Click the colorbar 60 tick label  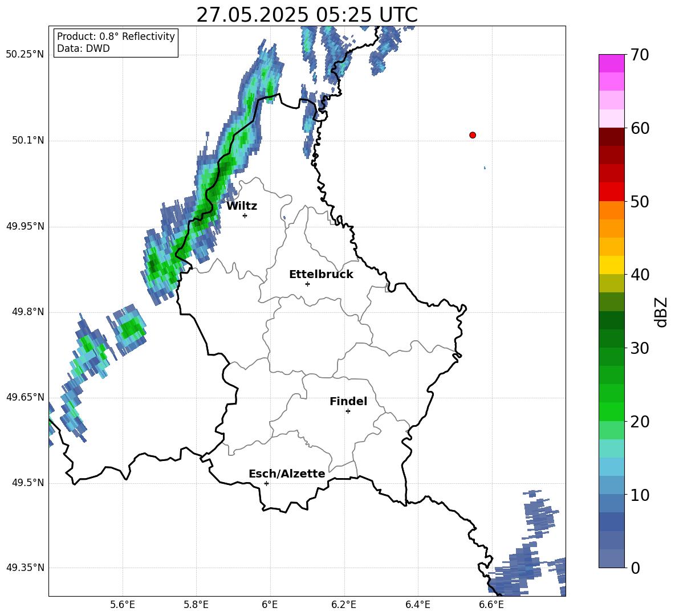point(640,128)
